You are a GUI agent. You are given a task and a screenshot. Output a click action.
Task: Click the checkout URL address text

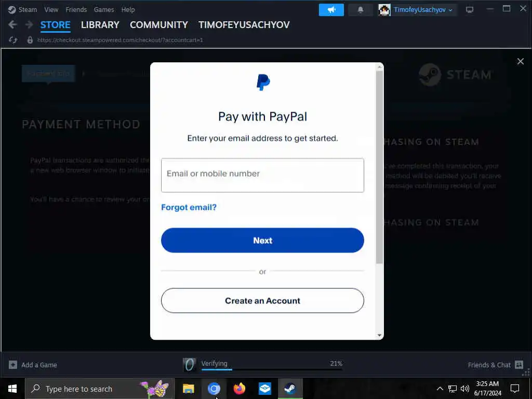click(120, 40)
